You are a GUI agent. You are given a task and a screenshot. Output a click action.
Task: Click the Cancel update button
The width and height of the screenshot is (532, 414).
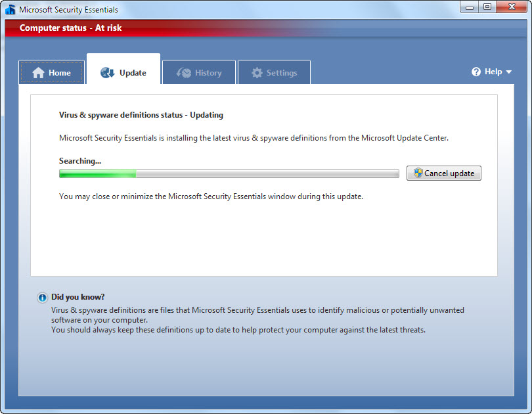pyautogui.click(x=444, y=173)
